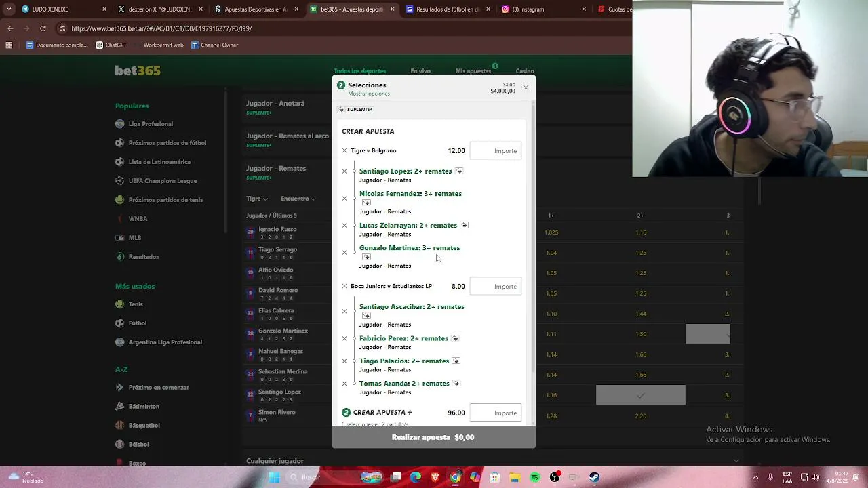The image size is (868, 488).
Task: Remove Fabricio Perez 2+ remates selection
Action: 344,338
